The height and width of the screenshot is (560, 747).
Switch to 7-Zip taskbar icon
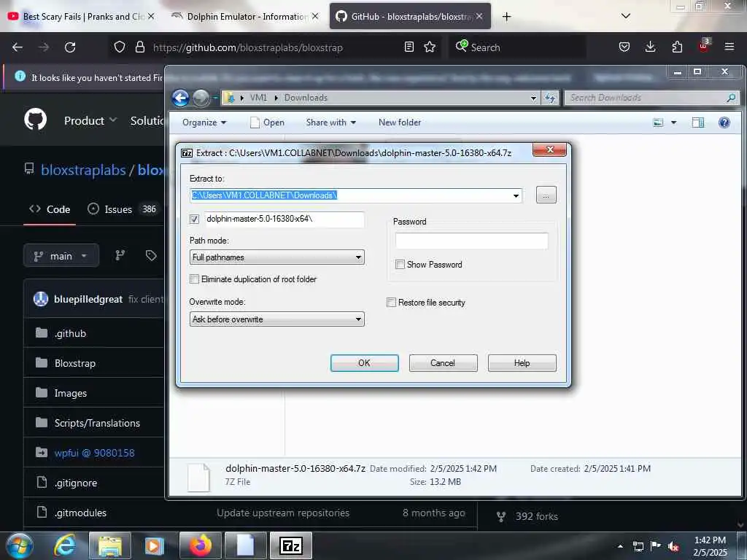click(291, 545)
